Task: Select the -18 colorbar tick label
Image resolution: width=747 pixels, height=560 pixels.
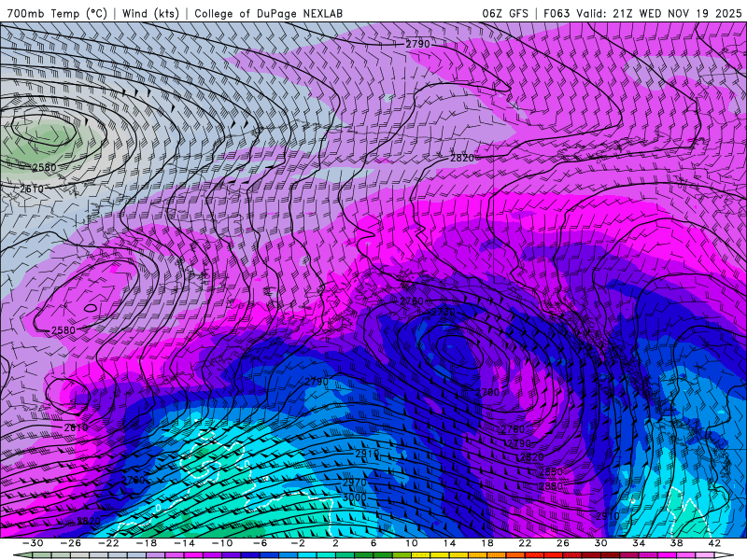Action: point(147,543)
